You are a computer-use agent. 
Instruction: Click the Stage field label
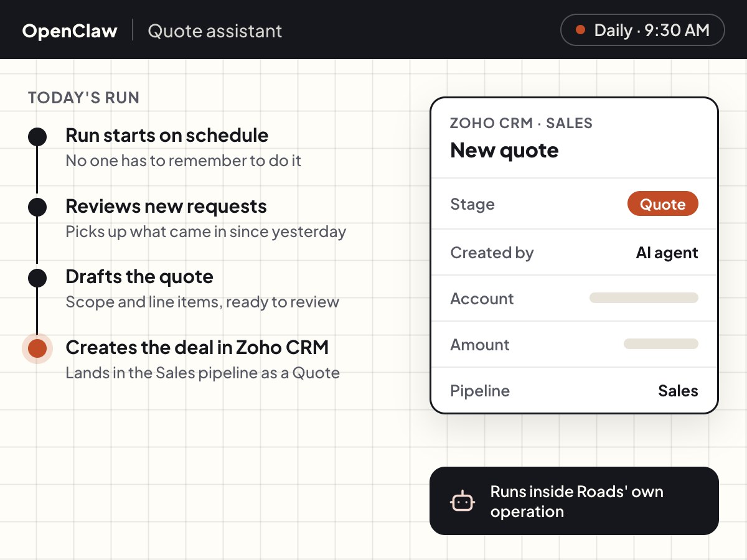[472, 205]
